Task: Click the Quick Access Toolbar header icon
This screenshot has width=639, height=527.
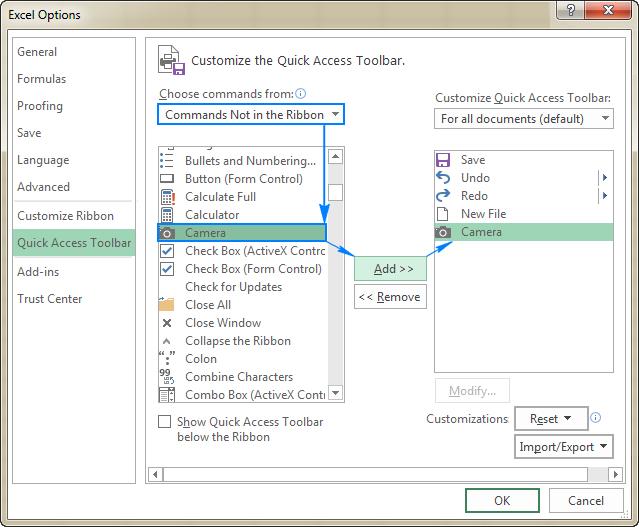Action: point(172,60)
